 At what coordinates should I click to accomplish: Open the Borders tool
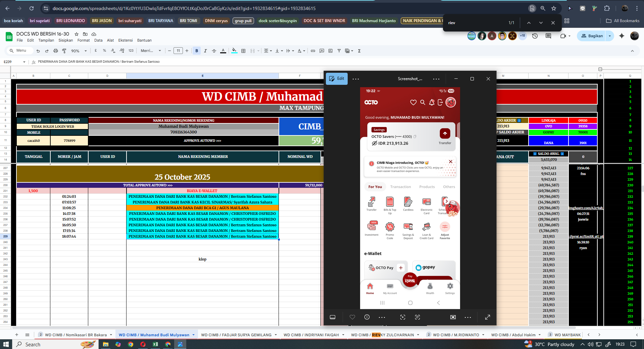pyautogui.click(x=243, y=51)
